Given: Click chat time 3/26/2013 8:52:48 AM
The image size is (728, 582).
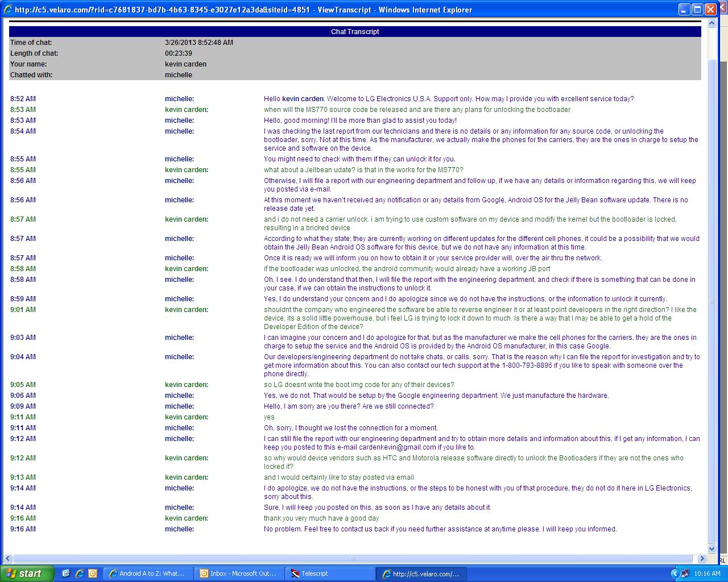Looking at the screenshot, I should click(x=199, y=43).
